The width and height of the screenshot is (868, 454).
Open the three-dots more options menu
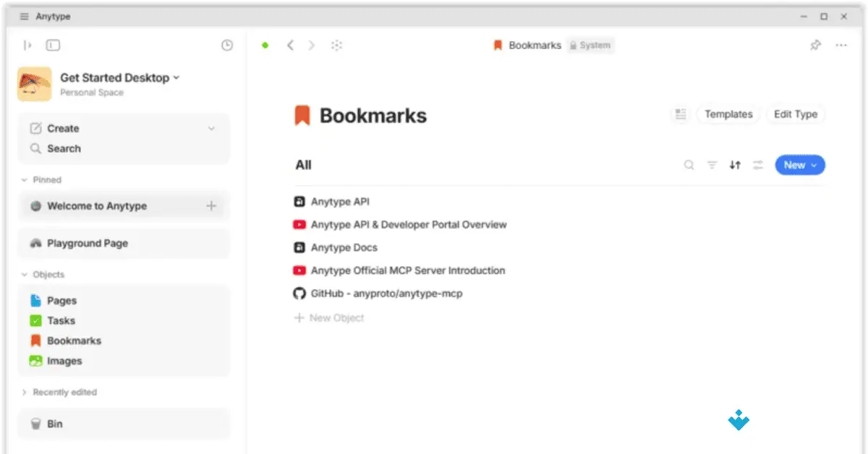[x=841, y=46]
